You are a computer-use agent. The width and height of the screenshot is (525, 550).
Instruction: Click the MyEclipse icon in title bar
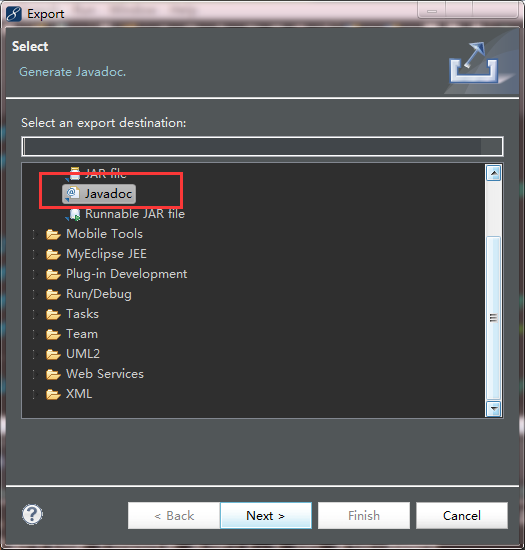coord(14,14)
